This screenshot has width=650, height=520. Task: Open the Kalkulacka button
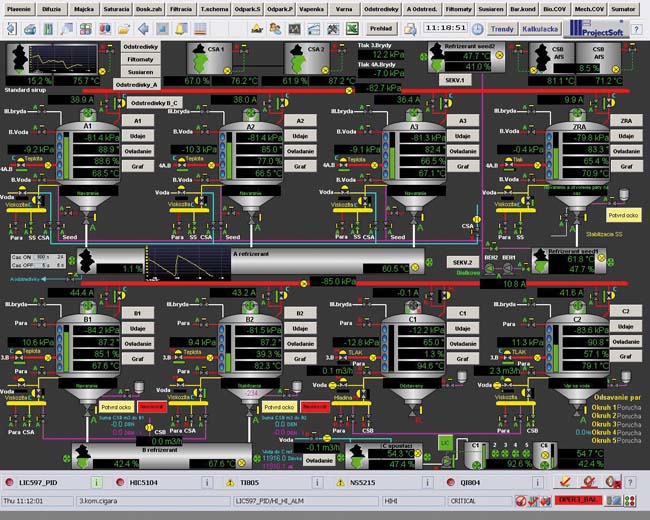click(x=540, y=29)
